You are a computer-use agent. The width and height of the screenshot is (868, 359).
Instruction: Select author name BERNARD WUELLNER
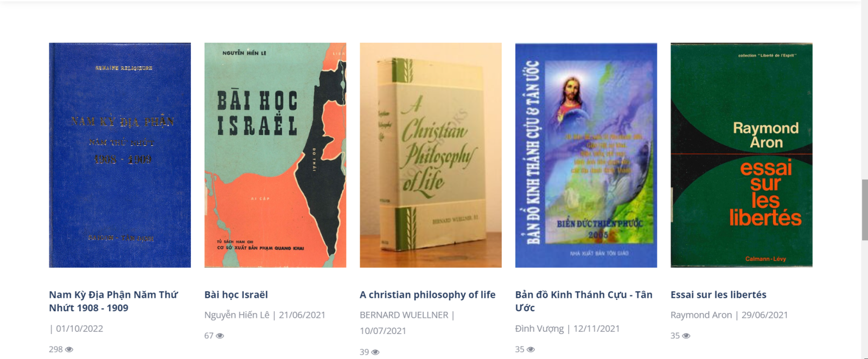[x=404, y=315]
